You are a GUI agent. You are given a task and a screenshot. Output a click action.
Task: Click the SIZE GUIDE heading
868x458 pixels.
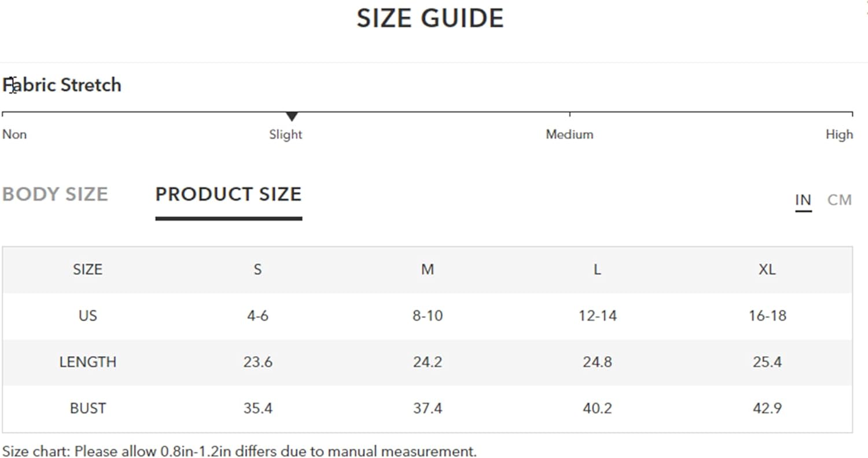point(430,18)
